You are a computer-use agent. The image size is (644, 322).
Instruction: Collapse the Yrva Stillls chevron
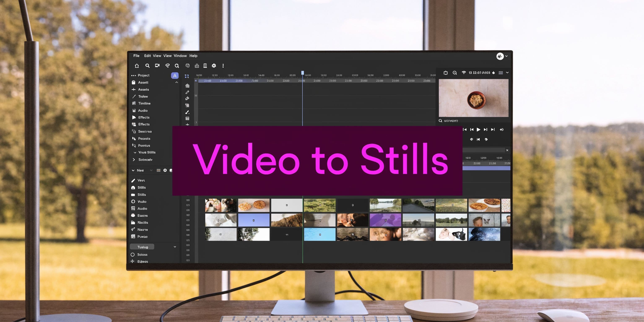pyautogui.click(x=135, y=152)
